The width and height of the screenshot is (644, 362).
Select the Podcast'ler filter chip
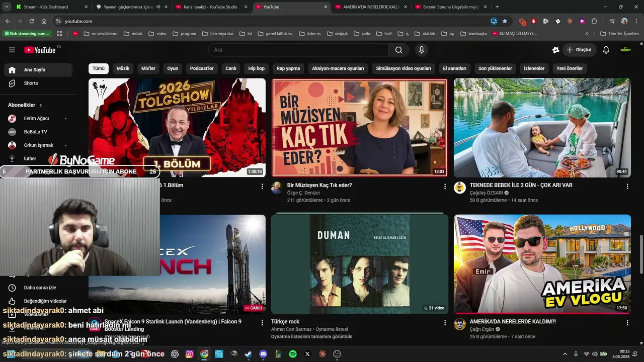pyautogui.click(x=202, y=68)
